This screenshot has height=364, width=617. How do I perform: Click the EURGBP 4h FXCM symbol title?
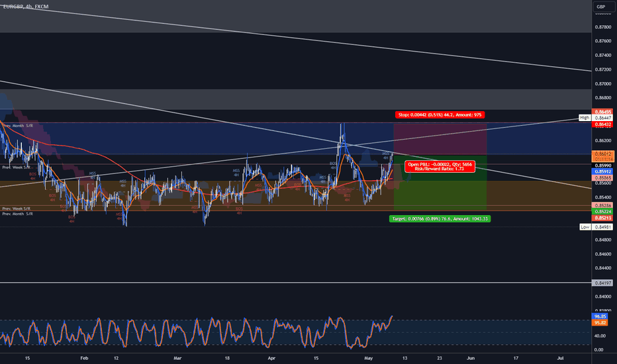pyautogui.click(x=26, y=7)
